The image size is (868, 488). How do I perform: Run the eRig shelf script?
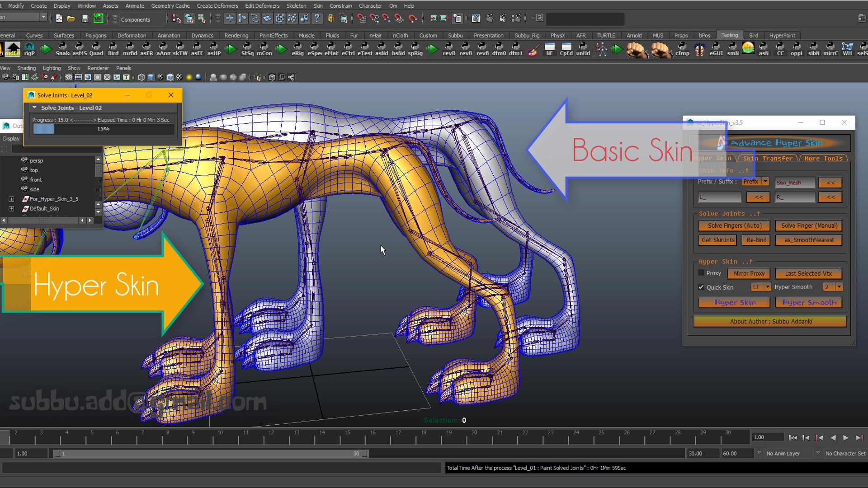pyautogui.click(x=297, y=49)
